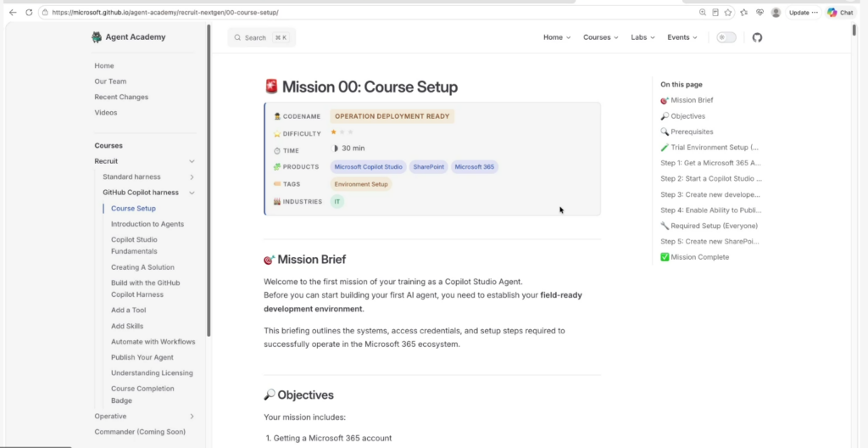Click the green checkmark by Mission Complete
The width and height of the screenshot is (868, 448).
click(x=665, y=257)
